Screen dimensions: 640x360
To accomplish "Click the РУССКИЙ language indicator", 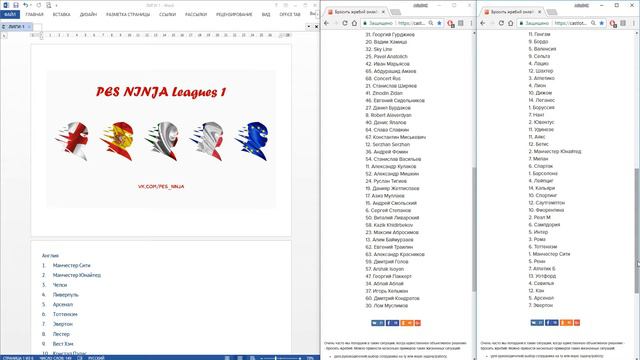I will [x=96, y=358].
